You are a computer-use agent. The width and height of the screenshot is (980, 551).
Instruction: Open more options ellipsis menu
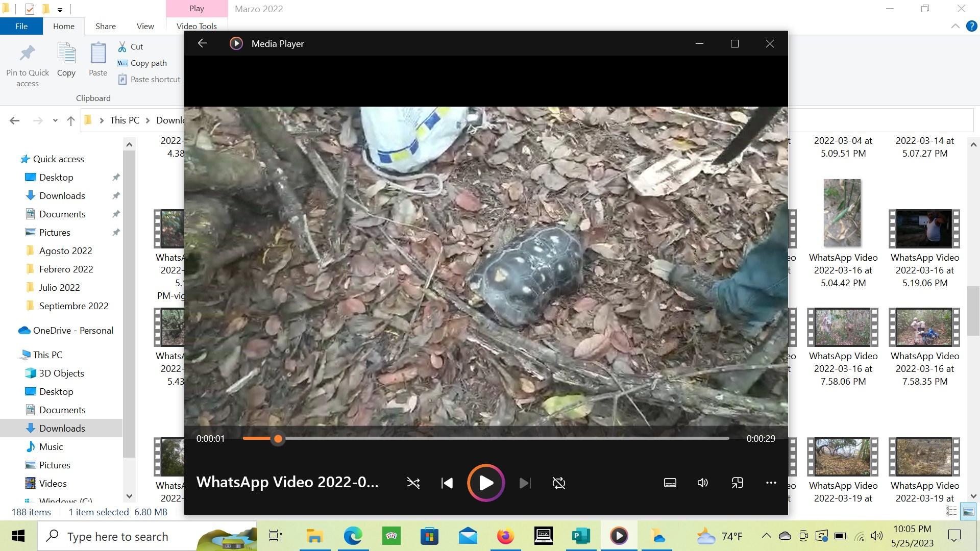771,483
